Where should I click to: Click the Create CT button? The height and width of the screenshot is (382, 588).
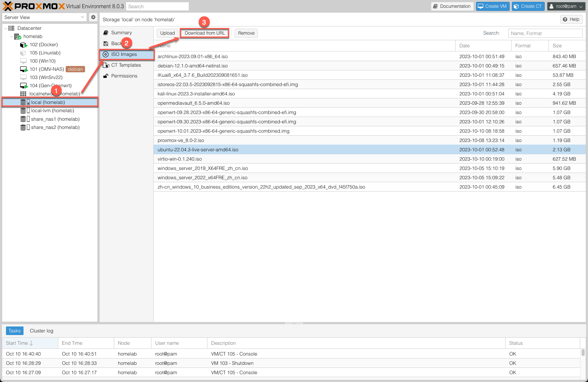(x=528, y=6)
